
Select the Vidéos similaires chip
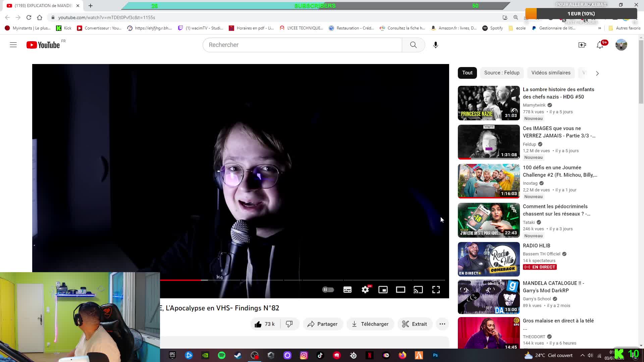click(x=551, y=73)
